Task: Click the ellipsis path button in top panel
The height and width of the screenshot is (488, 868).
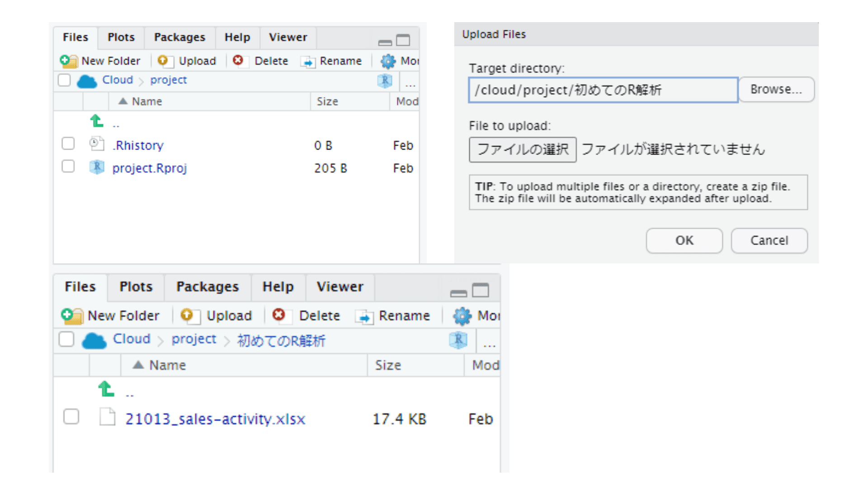Action: pyautogui.click(x=410, y=83)
